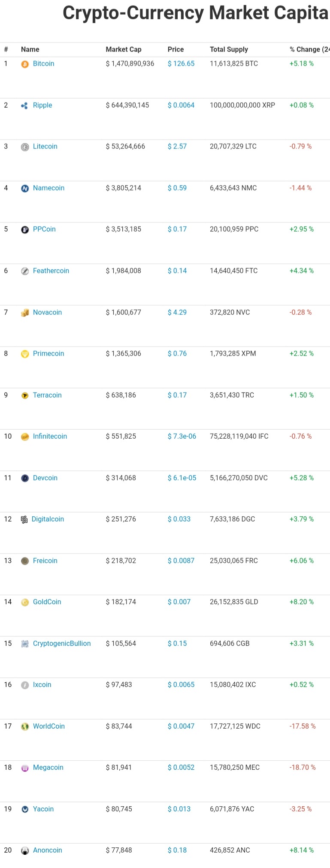This screenshot has height=868, width=330.
Task: Click the WorldCoin globe icon
Action: point(25,726)
